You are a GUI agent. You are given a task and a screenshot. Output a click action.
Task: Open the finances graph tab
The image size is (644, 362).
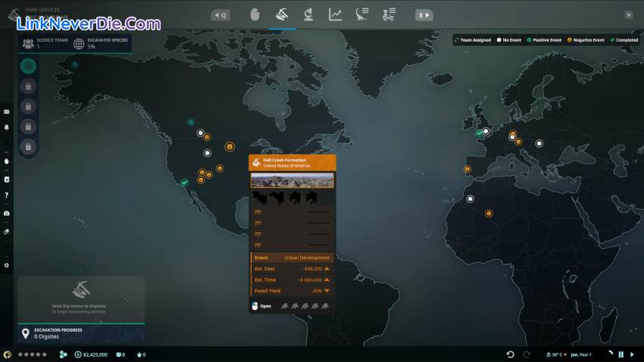click(335, 14)
